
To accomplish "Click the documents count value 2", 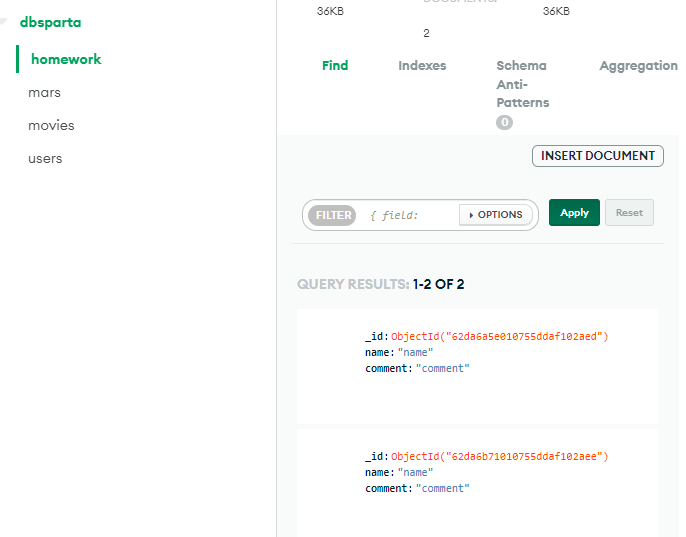I will coord(426,33).
